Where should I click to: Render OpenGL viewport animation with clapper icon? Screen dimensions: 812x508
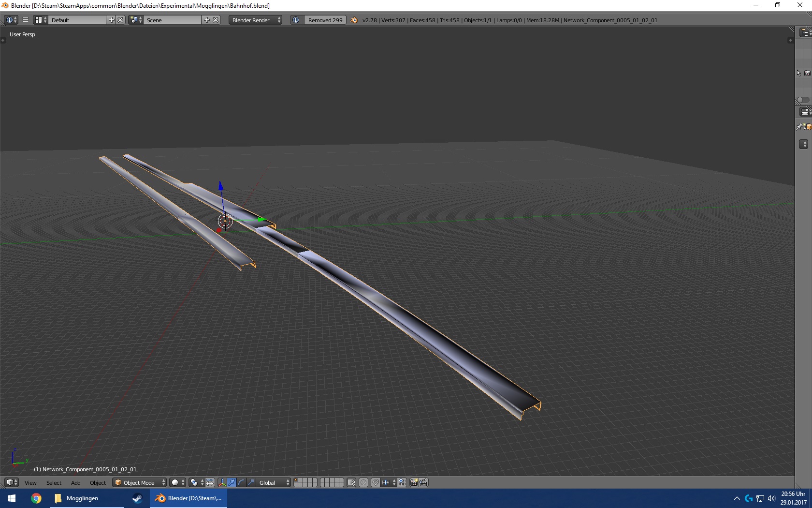point(423,482)
